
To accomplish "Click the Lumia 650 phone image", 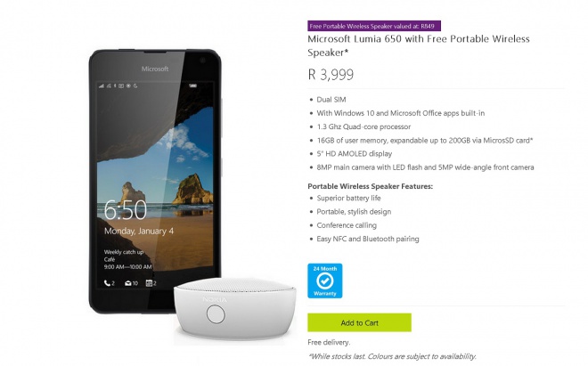I will coord(155,181).
